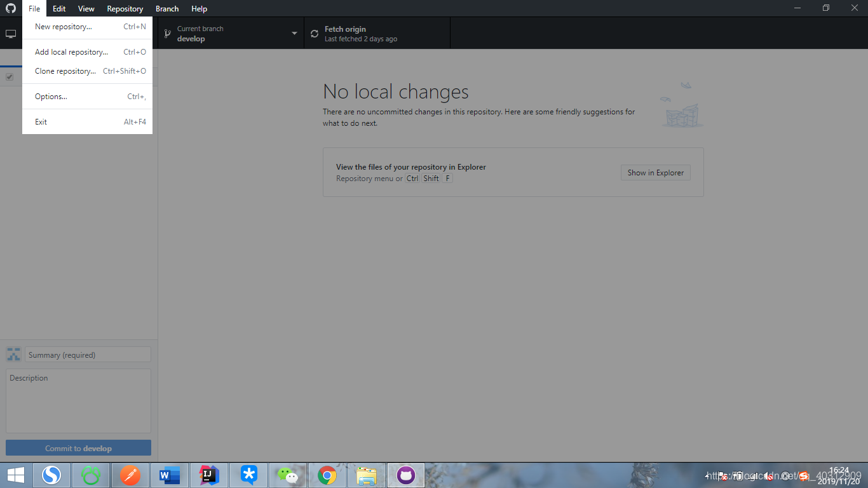Click the Summary (required) input field
This screenshot has width=868, height=488.
pos(88,355)
